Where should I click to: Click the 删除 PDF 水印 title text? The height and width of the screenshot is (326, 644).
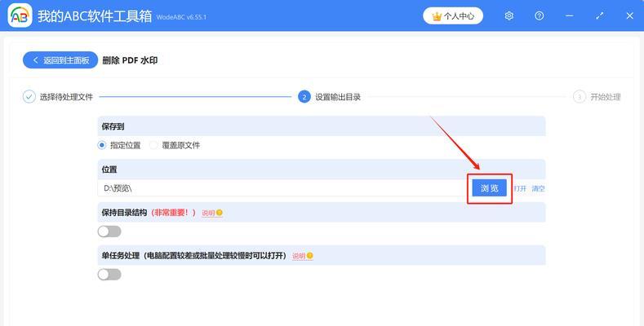[x=130, y=60]
